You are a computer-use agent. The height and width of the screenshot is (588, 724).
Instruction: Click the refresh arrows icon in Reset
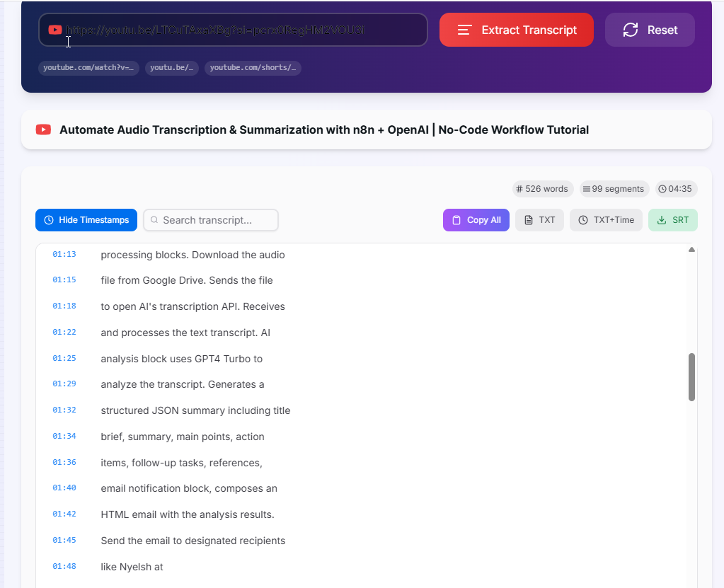coord(631,30)
